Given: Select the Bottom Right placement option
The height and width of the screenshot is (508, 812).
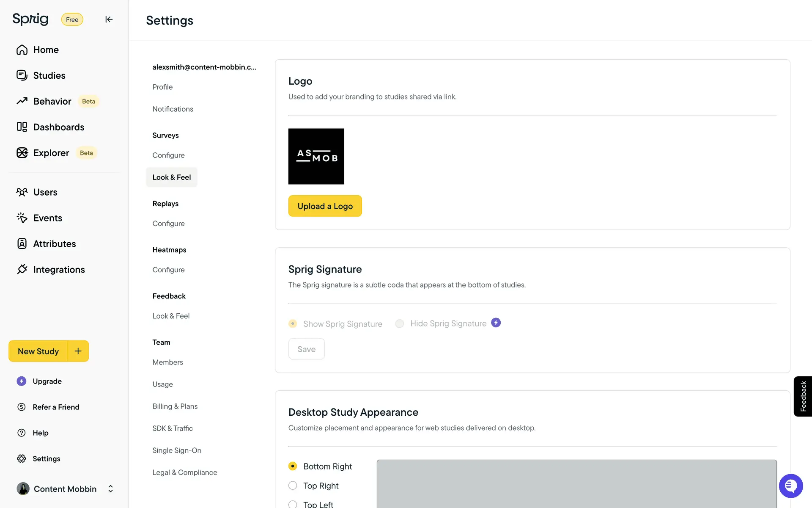Looking at the screenshot, I should pyautogui.click(x=293, y=466).
